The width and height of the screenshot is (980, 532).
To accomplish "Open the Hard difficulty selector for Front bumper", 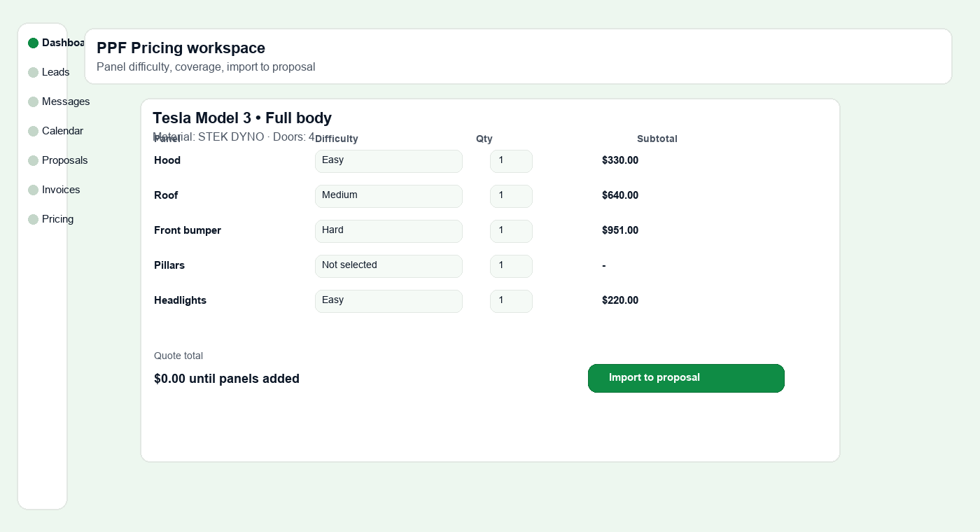I will [x=388, y=231].
